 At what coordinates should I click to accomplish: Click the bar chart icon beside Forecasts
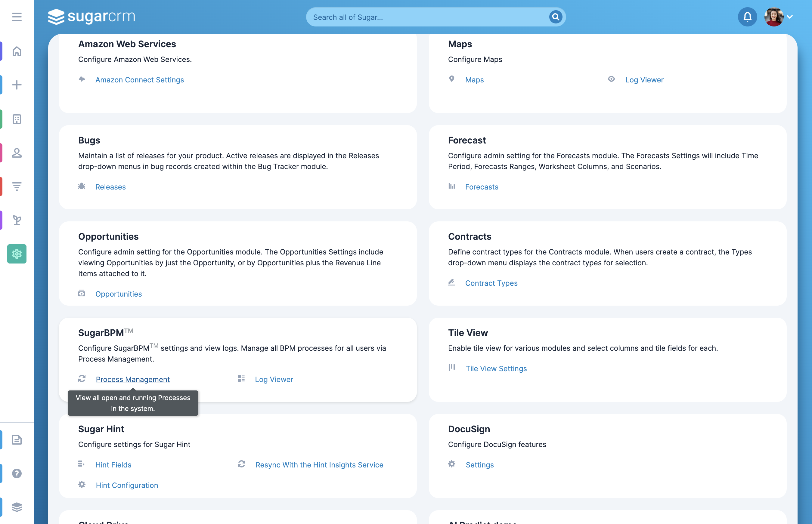[x=451, y=186]
